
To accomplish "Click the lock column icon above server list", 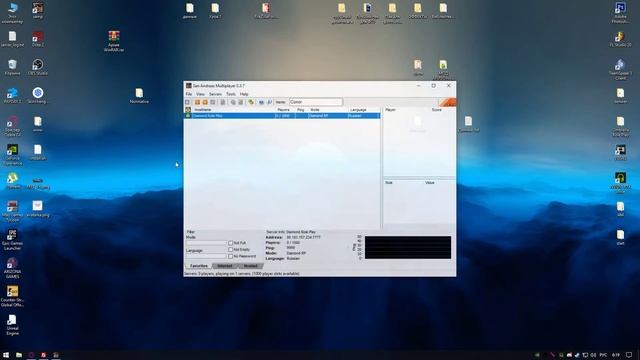I will (188, 110).
